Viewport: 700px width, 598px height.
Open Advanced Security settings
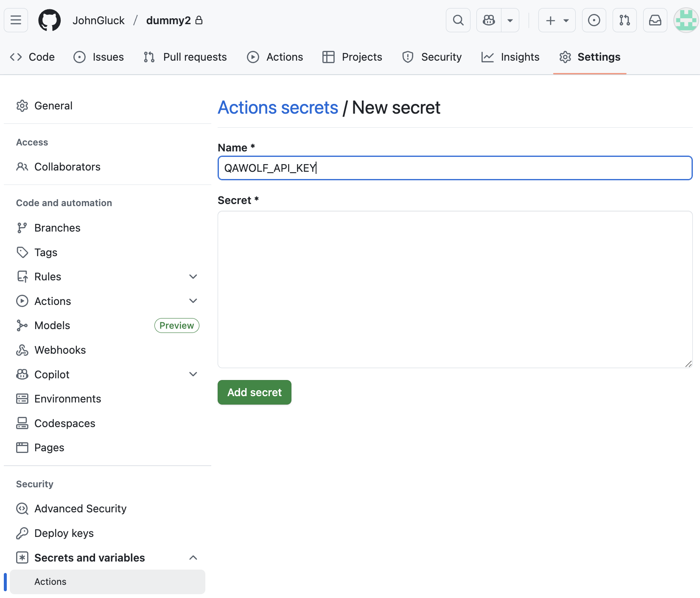click(107, 509)
